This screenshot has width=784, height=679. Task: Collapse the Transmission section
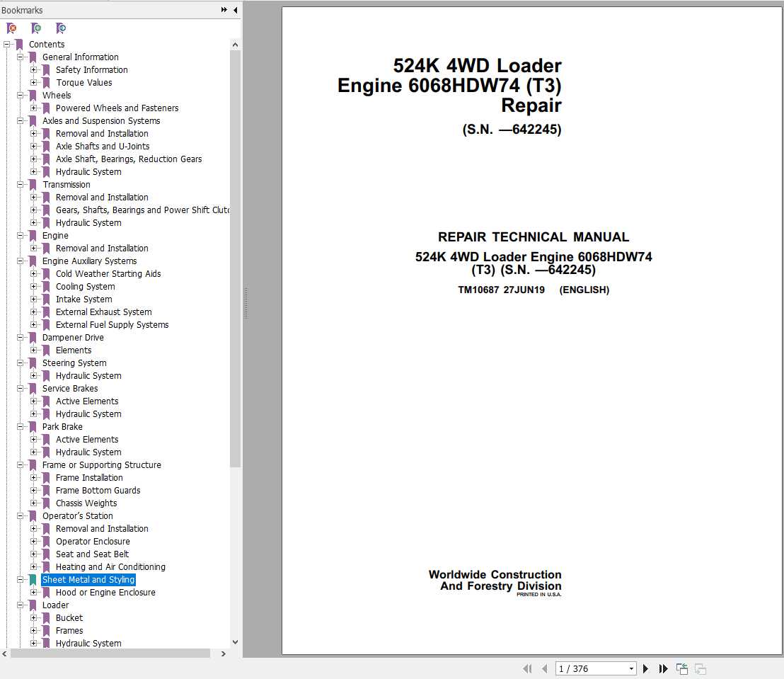20,185
